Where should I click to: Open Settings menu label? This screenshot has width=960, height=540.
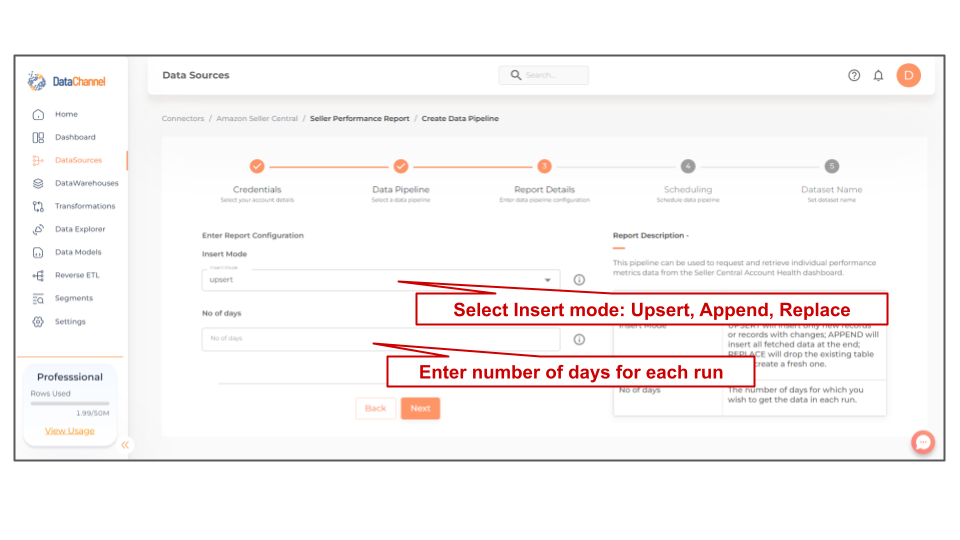[x=70, y=321]
